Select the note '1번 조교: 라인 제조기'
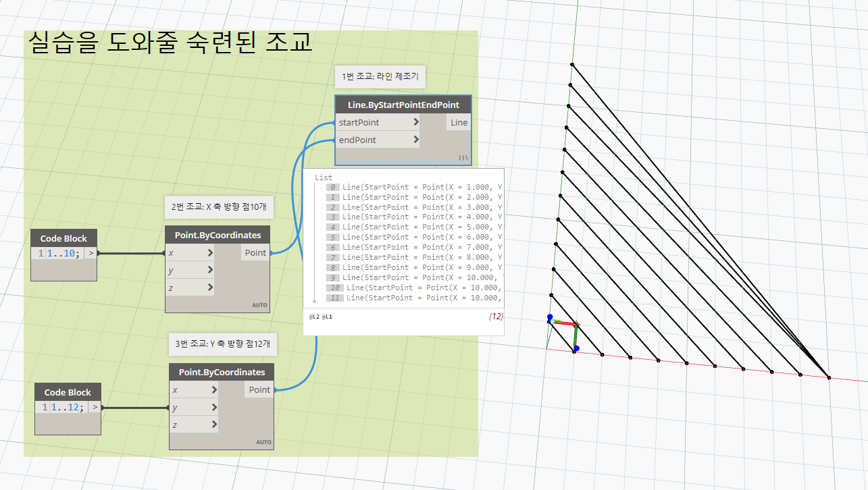 point(380,77)
